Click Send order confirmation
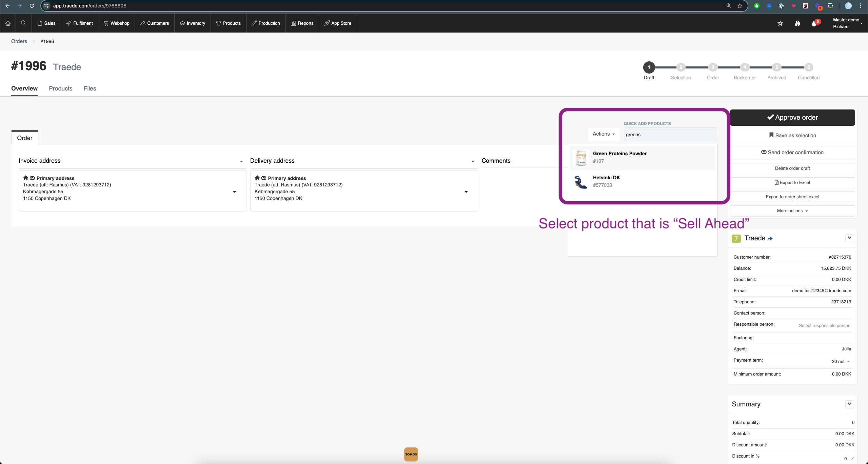 792,153
